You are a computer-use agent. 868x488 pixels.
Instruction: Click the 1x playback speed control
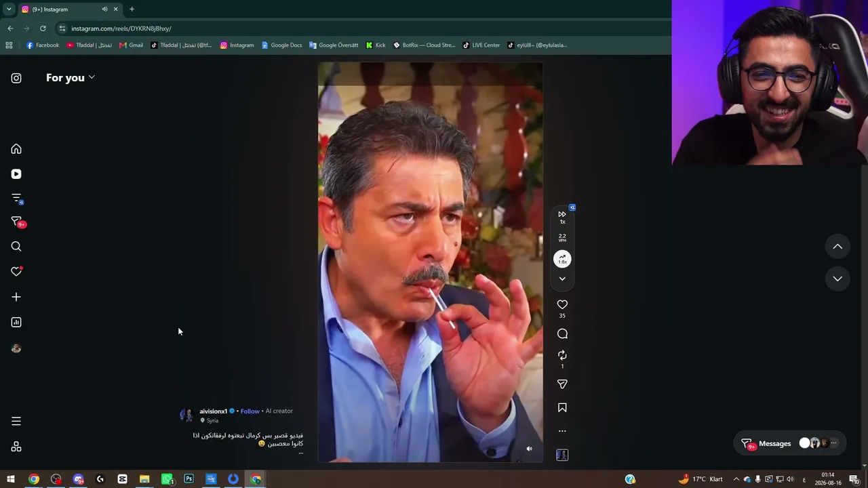[562, 217]
